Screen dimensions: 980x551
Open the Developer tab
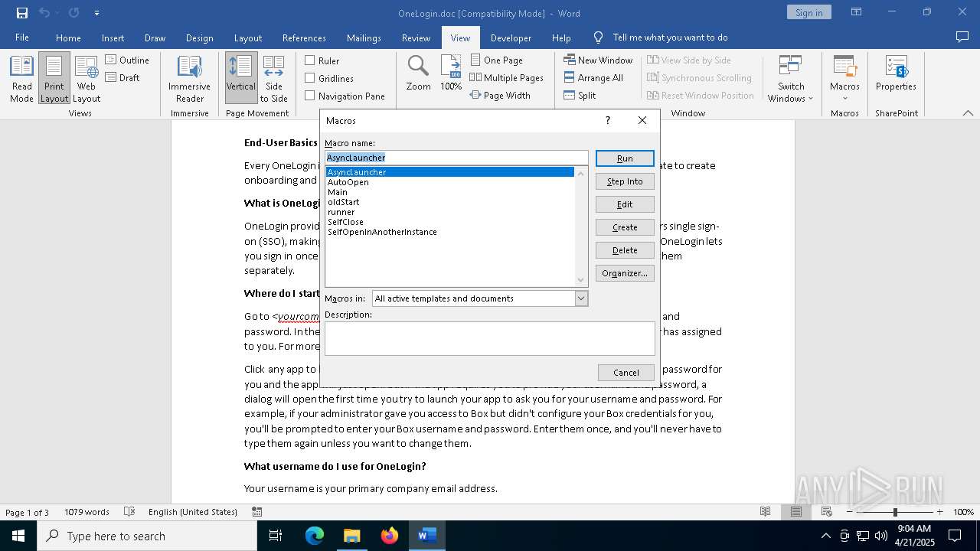pyautogui.click(x=511, y=37)
